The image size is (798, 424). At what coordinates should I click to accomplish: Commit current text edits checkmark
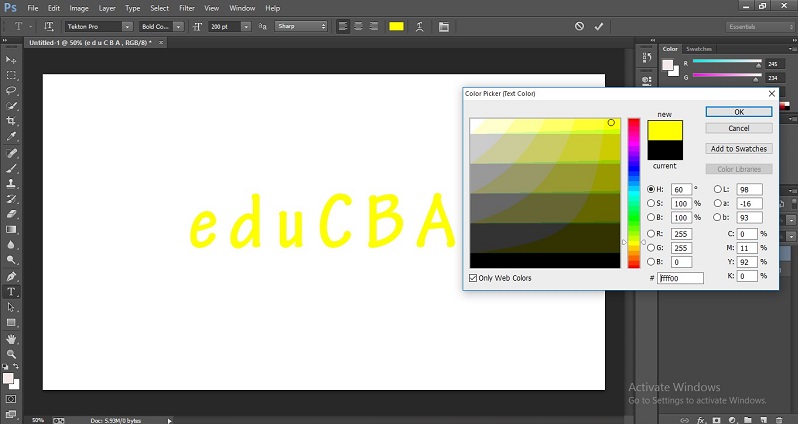pos(598,26)
